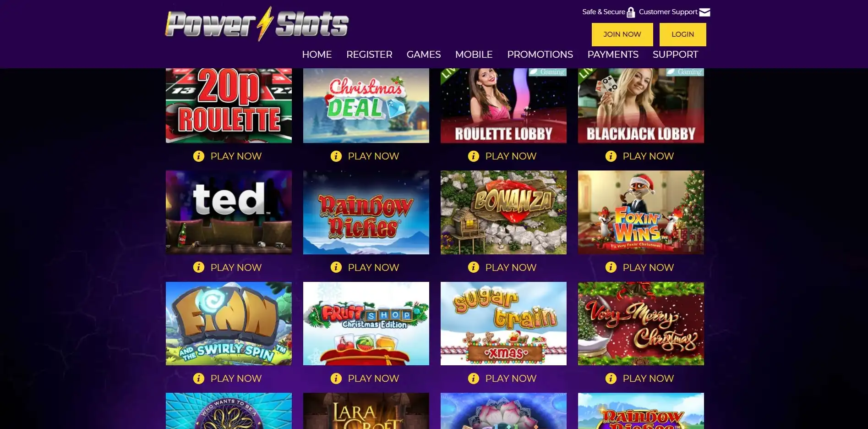
Task: Open the Finn and the Swirly Spin thumbnail
Action: 229,324
